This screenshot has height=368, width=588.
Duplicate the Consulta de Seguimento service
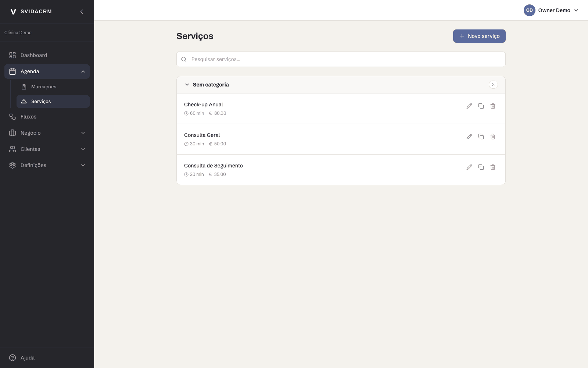[481, 167]
